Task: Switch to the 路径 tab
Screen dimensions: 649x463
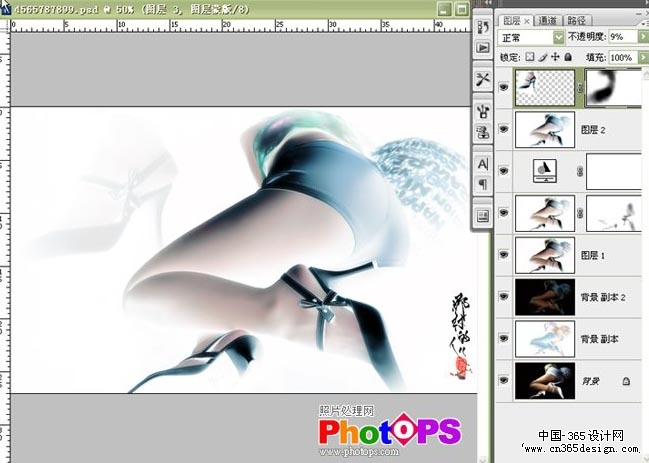Action: pyautogui.click(x=576, y=20)
